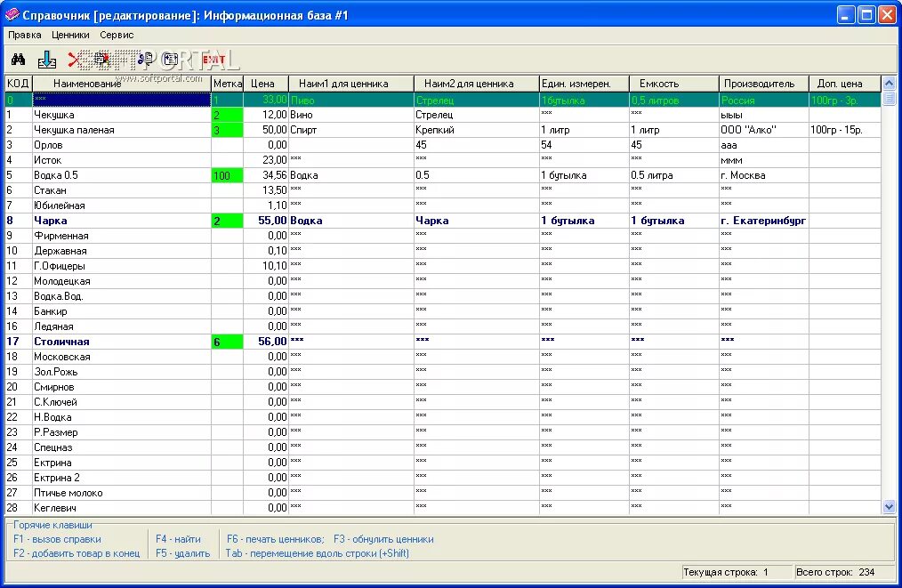Toggle the Метка cell in Столичная row
This screenshot has width=902, height=588.
(228, 342)
